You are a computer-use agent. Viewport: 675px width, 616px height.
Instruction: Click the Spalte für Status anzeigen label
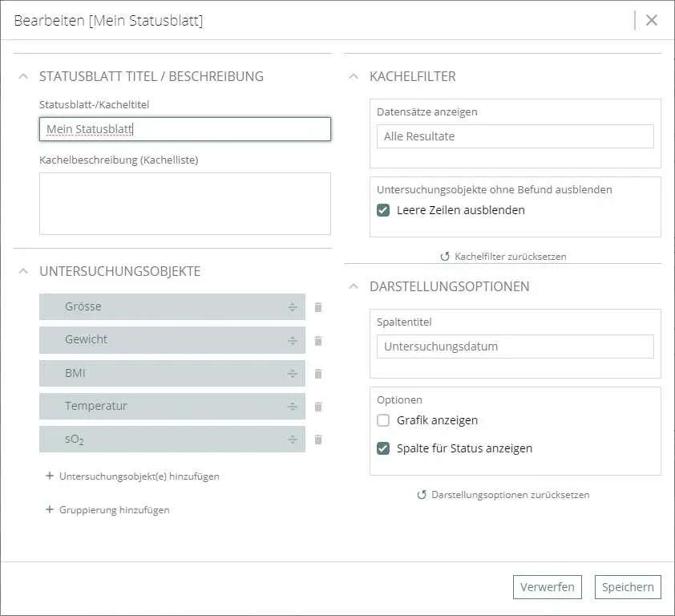point(464,448)
